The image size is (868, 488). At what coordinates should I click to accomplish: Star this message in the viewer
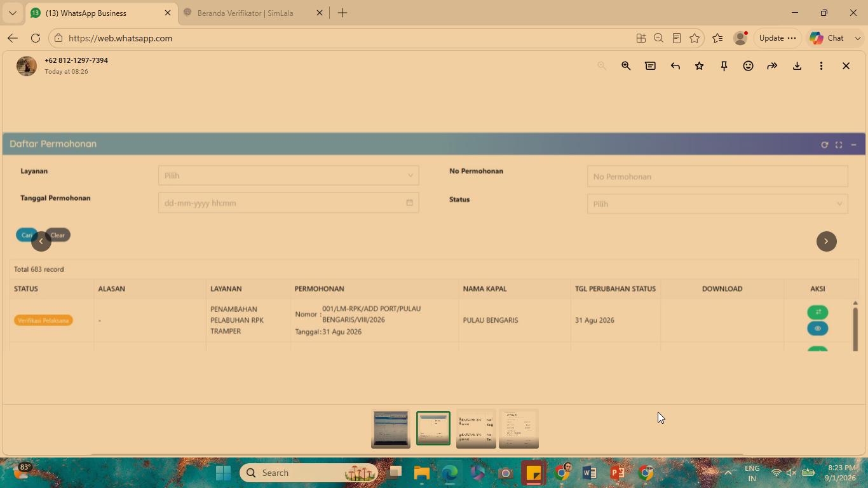[699, 65]
